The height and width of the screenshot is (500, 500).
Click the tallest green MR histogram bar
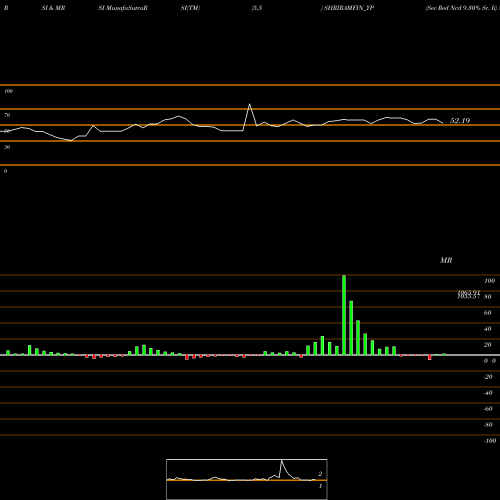[344, 315]
